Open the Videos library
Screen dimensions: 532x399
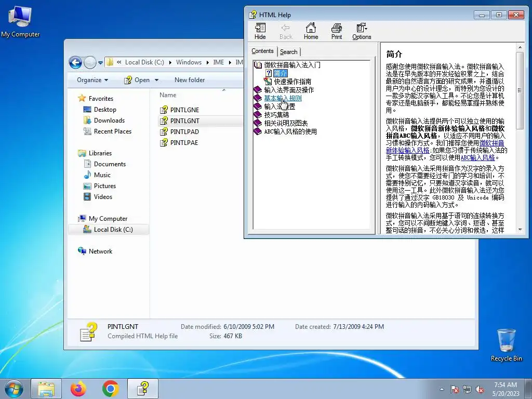[x=103, y=197]
